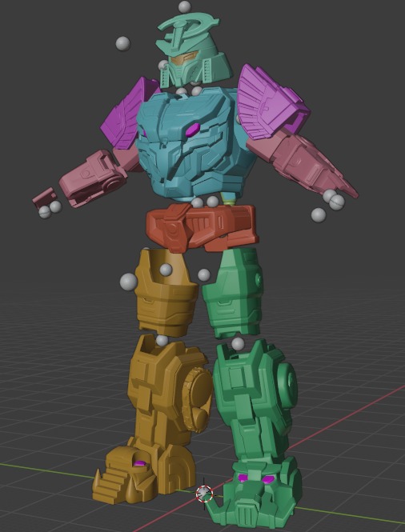Select the isolated sphere upper-left of the head
Image resolution: width=405 pixels, height=532 pixels.
click(x=123, y=44)
